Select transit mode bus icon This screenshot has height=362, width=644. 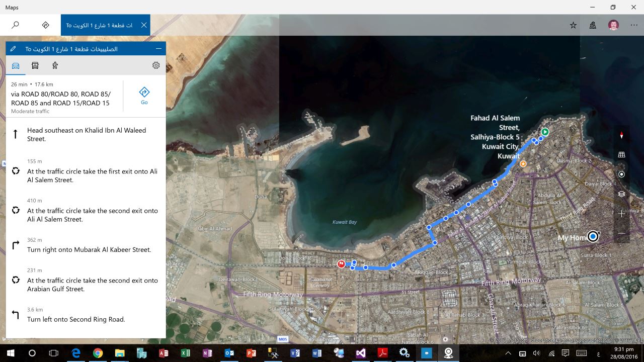point(35,65)
